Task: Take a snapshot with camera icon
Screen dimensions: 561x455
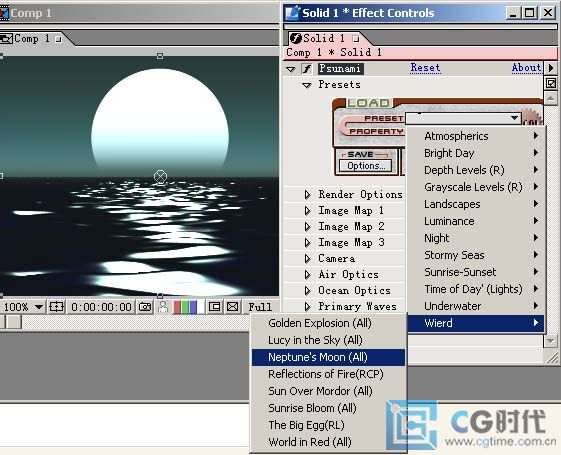Action: point(145,307)
